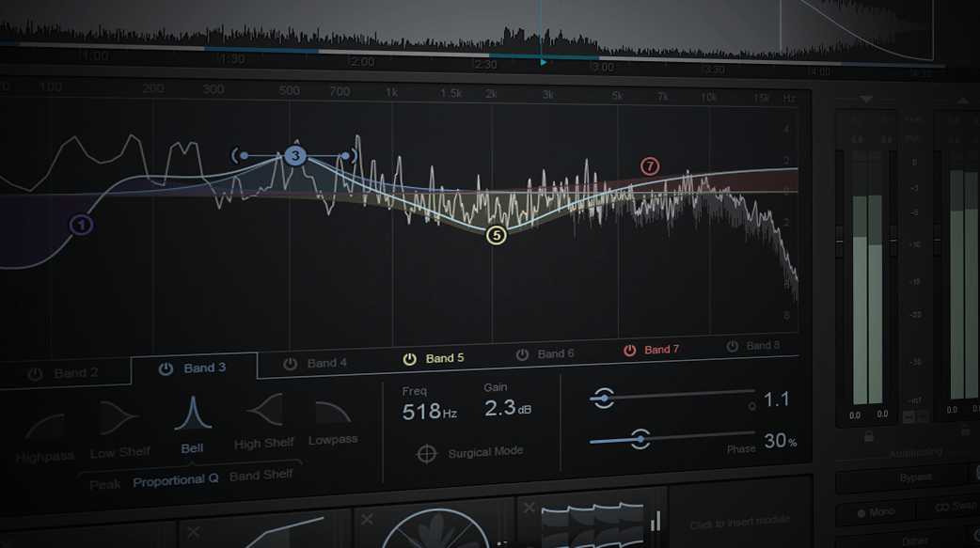Choose the Bell filter shape icon
The height and width of the screenshot is (548, 980).
(x=193, y=414)
